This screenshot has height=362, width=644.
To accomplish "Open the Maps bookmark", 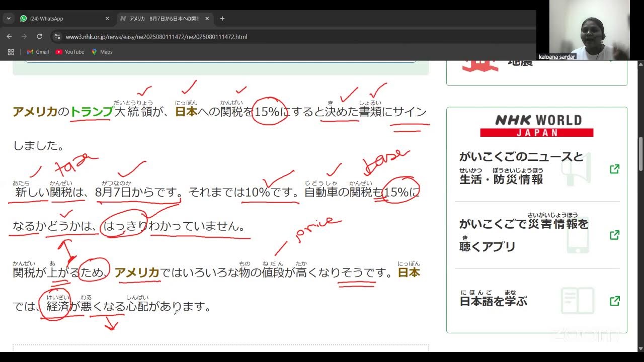I will (102, 52).
